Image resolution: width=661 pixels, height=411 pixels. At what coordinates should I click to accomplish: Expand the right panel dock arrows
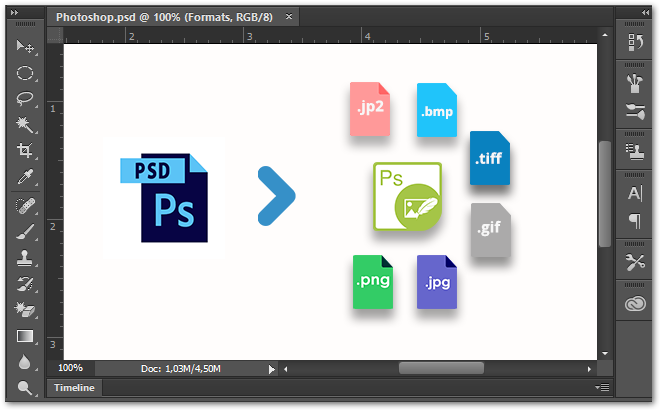coord(645,13)
